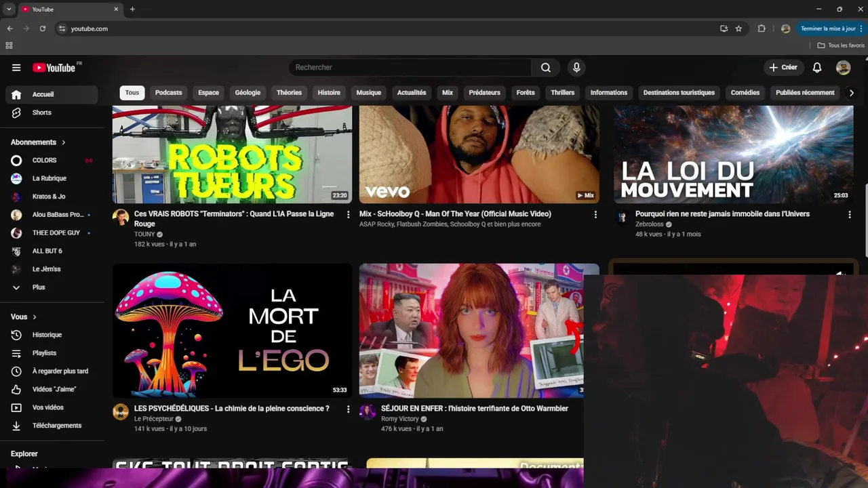
Task: Bookmark page with star icon
Action: [x=738, y=28]
